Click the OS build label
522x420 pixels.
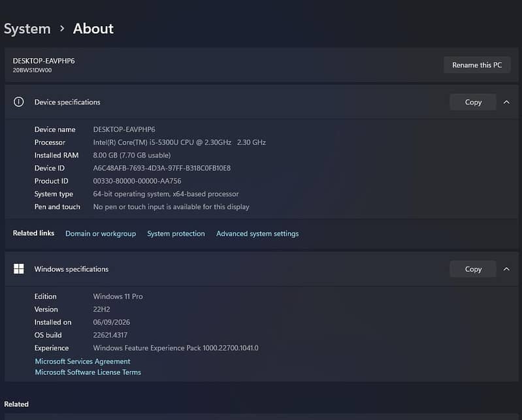click(48, 335)
